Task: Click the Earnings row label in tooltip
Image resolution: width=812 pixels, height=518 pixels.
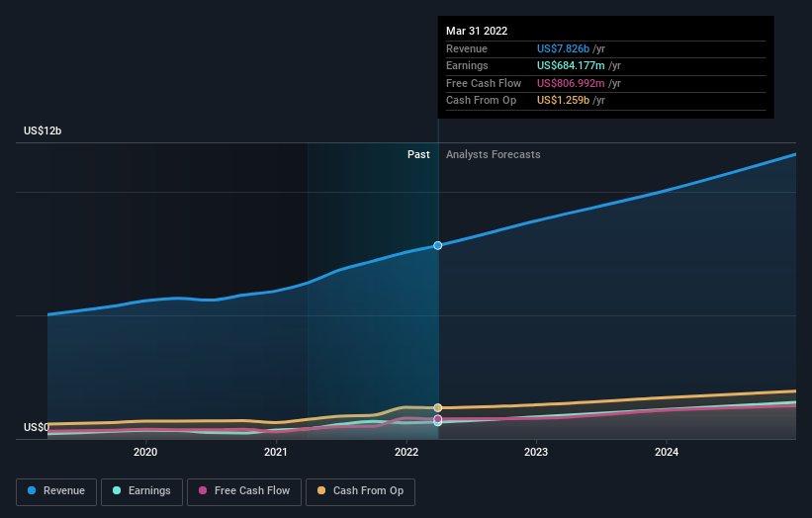Action: tap(467, 65)
